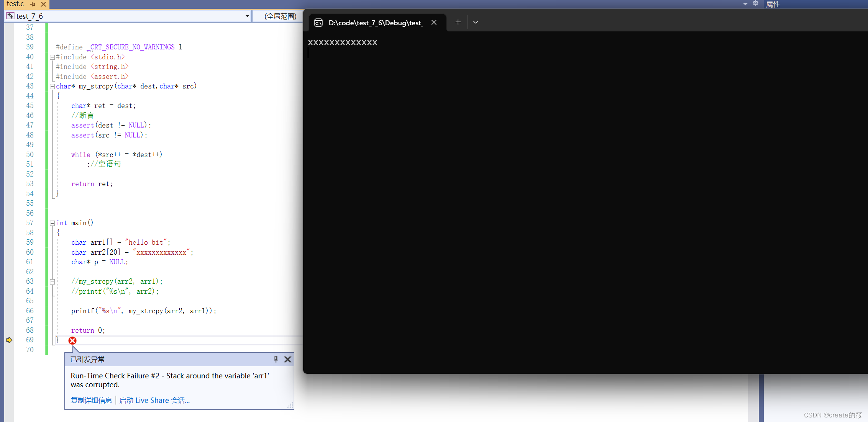Switch to the 属性 properties panel tab
868x422 pixels.
[x=773, y=4]
